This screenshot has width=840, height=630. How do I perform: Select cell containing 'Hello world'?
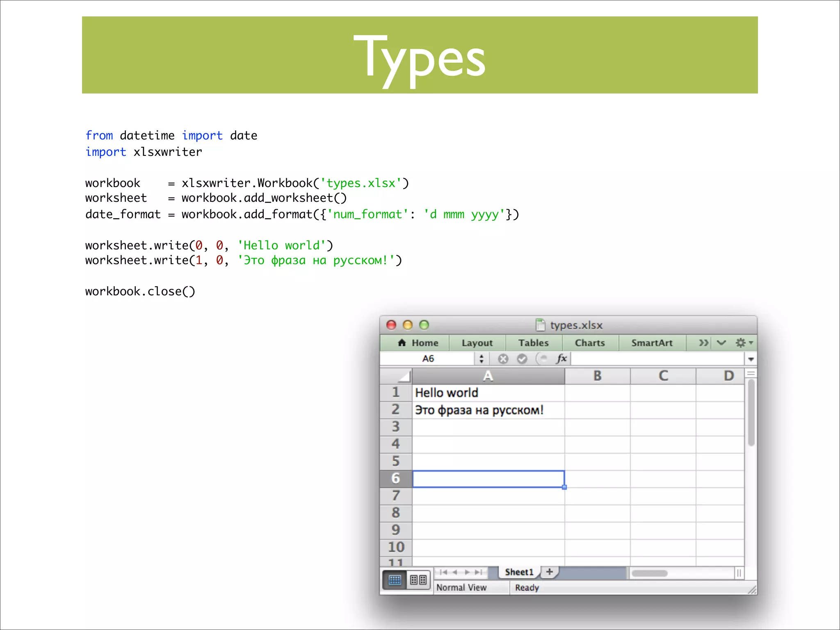(488, 393)
